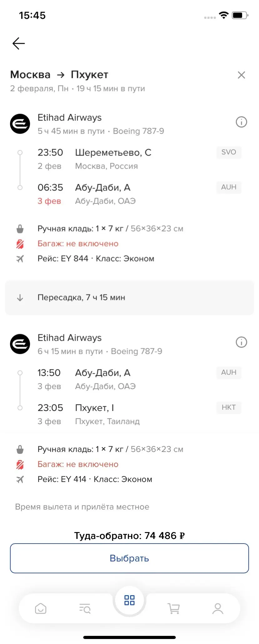Expand the Пересадка 7 ч 15 мин row
The width and height of the screenshot is (259, 644).
point(129,297)
